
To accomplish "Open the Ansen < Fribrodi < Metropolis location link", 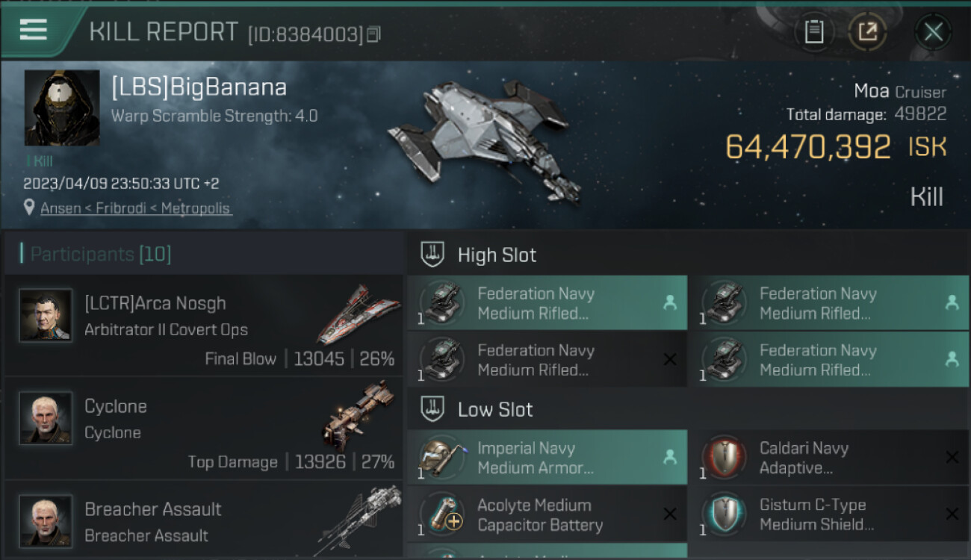I will (x=135, y=208).
